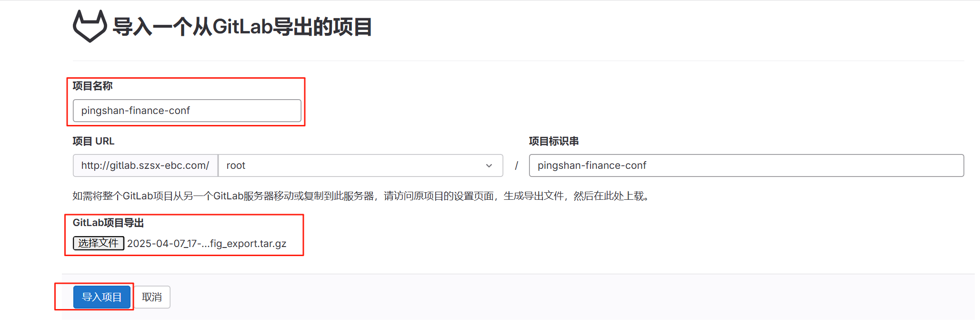The width and height of the screenshot is (980, 320).
Task: Edit the project name input field
Action: pos(187,111)
